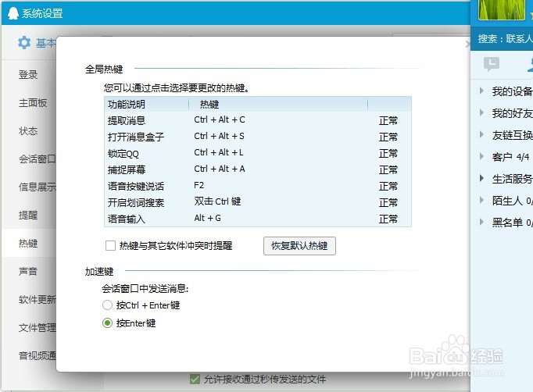The width and height of the screenshot is (533, 392).
Task: Open 提醒 settings section
Action: [x=29, y=215]
